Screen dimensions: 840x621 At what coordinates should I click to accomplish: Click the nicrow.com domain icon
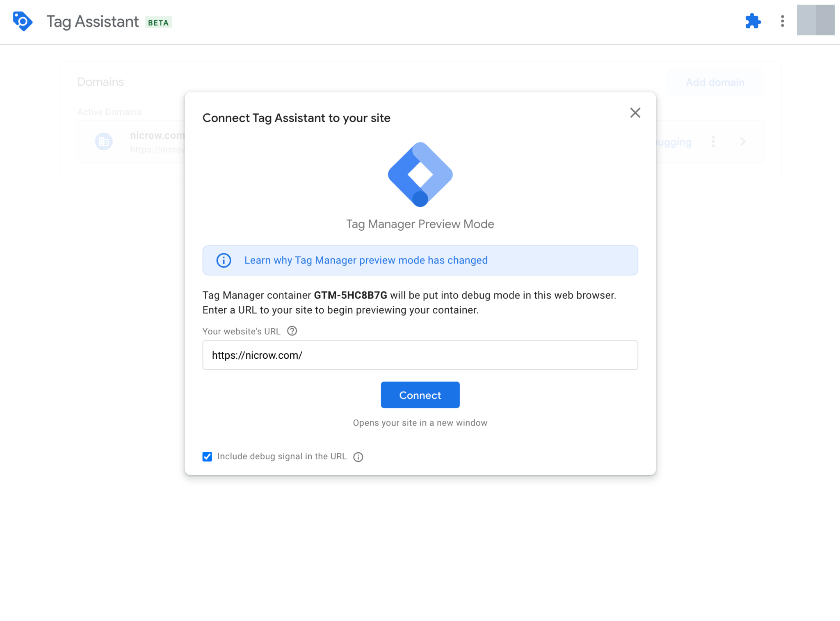pyautogui.click(x=104, y=142)
